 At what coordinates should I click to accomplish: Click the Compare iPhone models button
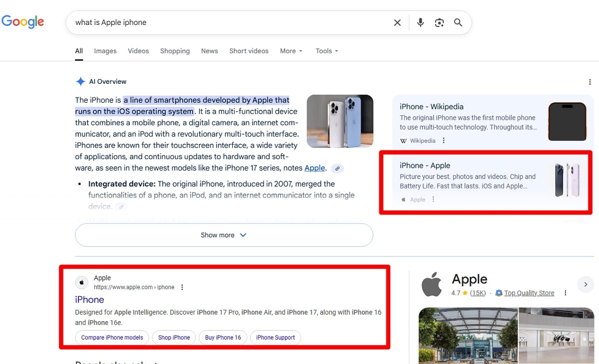pyautogui.click(x=112, y=338)
